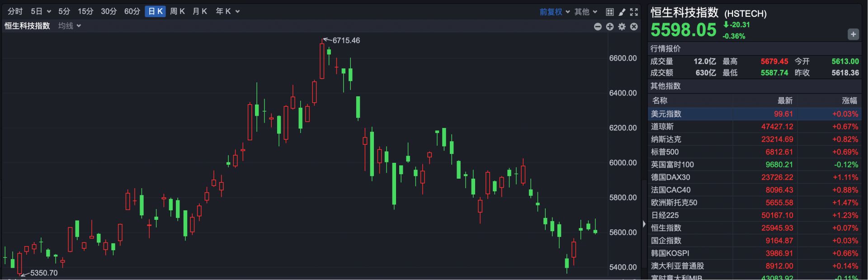Select the 美元指数 row in index list

[754, 114]
